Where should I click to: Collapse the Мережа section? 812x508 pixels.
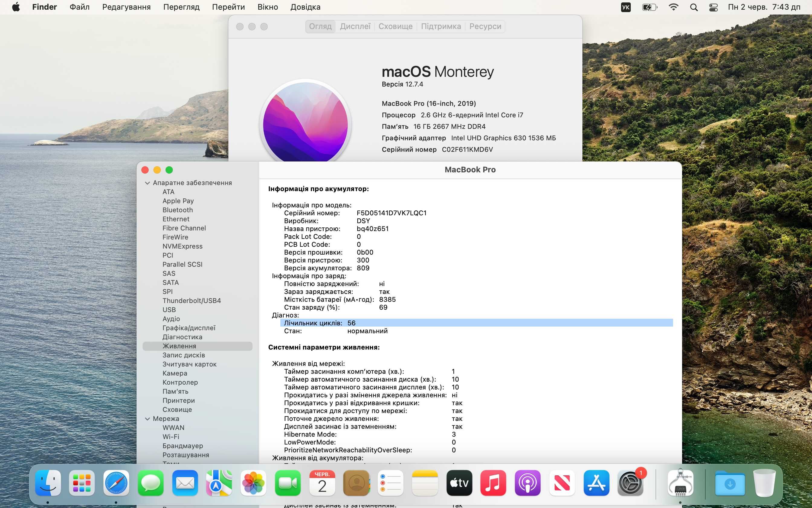[x=147, y=418]
